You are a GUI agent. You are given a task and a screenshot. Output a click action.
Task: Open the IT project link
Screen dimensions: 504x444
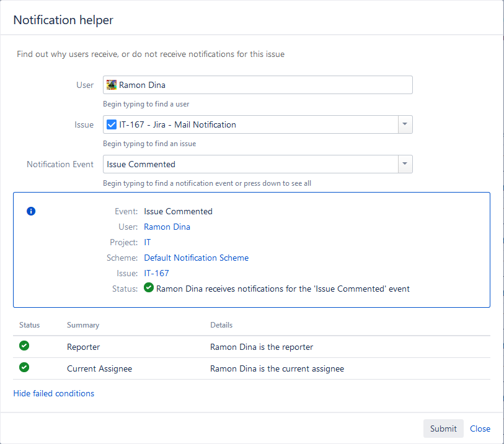coord(148,242)
